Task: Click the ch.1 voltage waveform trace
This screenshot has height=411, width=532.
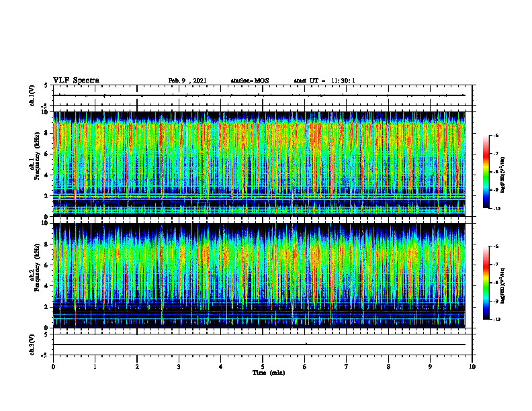Action: click(259, 95)
